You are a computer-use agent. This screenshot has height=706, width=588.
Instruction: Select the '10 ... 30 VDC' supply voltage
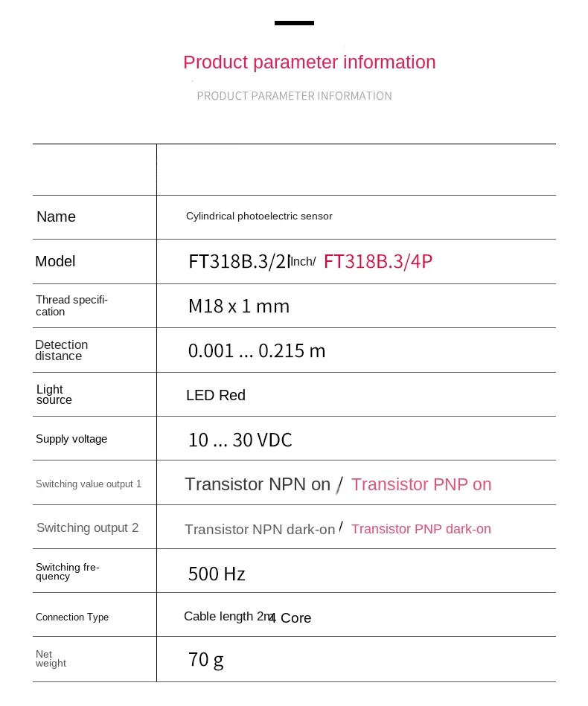coord(240,440)
